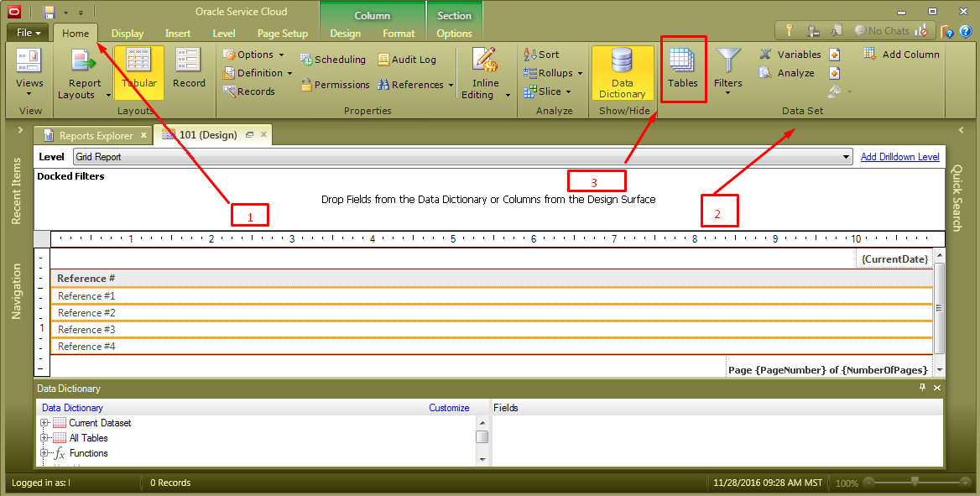Open the Definition dropdown
This screenshot has width=980, height=496.
(x=258, y=73)
